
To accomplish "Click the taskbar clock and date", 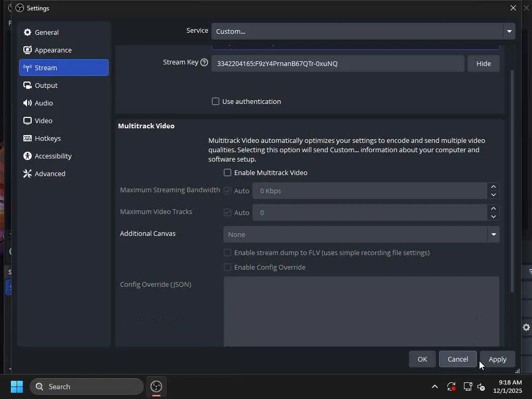I will tap(508, 387).
